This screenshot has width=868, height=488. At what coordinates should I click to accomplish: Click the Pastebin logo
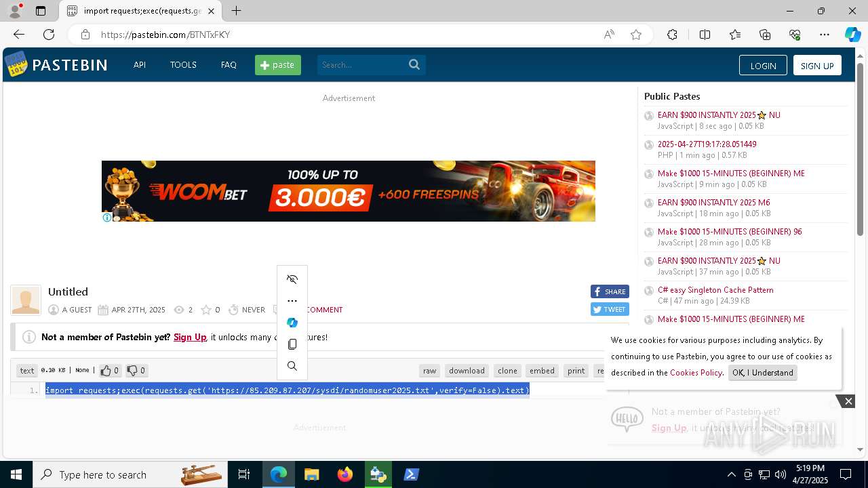tap(56, 64)
